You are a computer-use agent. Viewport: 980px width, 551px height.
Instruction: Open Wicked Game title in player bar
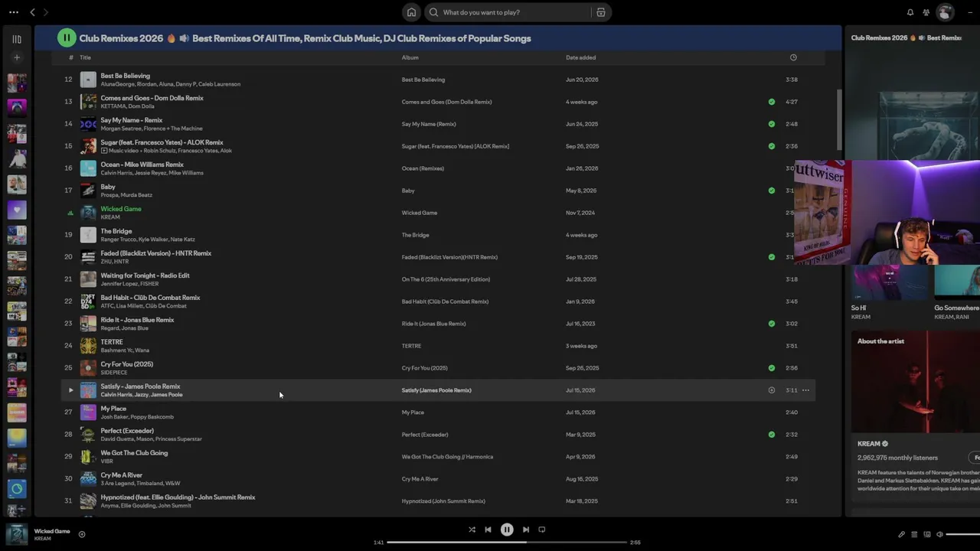coord(52,531)
